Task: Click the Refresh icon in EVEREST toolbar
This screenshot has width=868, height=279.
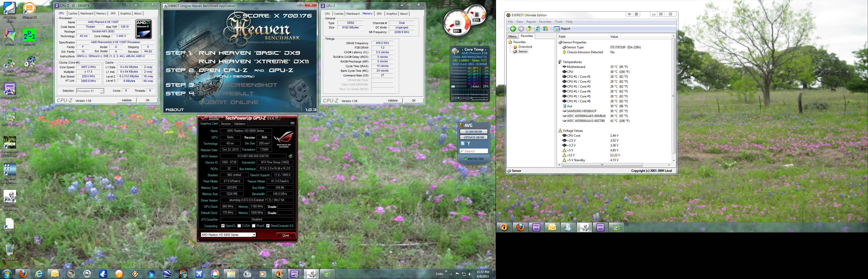Action: pos(537,29)
